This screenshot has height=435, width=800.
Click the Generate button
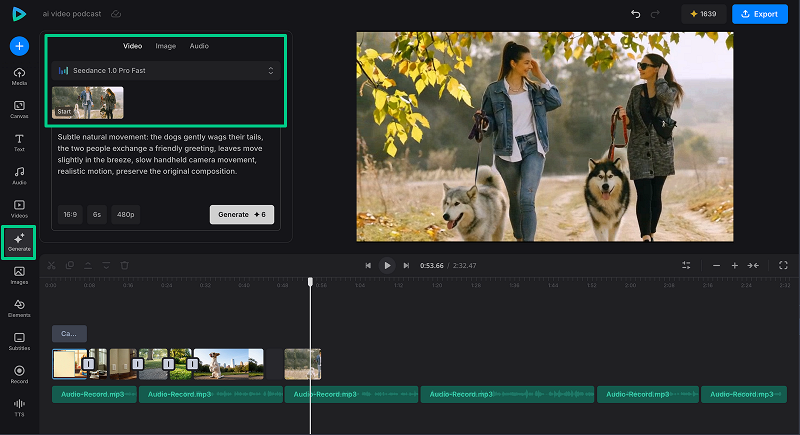[242, 215]
